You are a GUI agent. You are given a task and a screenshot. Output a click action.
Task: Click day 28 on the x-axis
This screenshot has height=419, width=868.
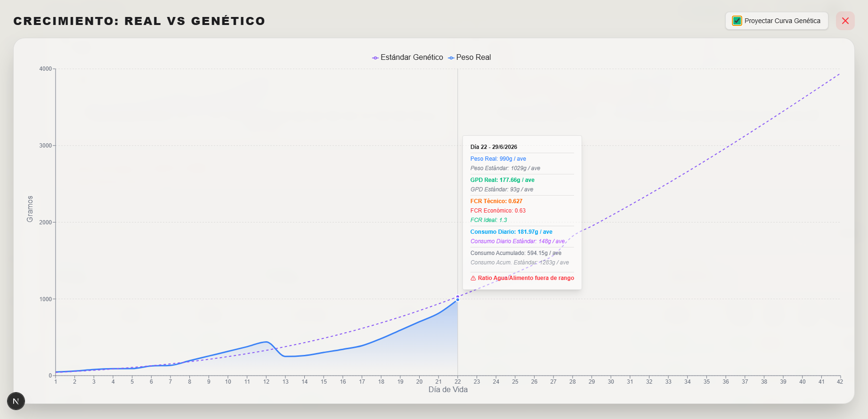572,382
